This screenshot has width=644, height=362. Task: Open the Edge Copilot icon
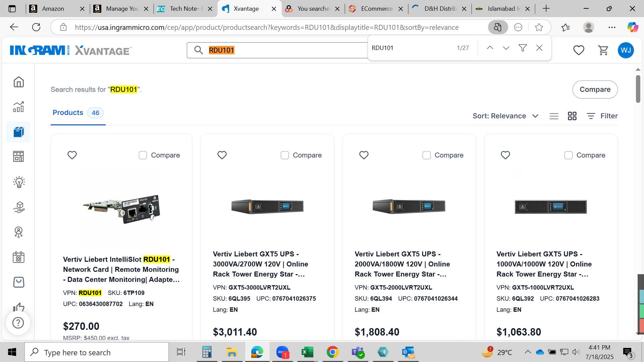633,27
